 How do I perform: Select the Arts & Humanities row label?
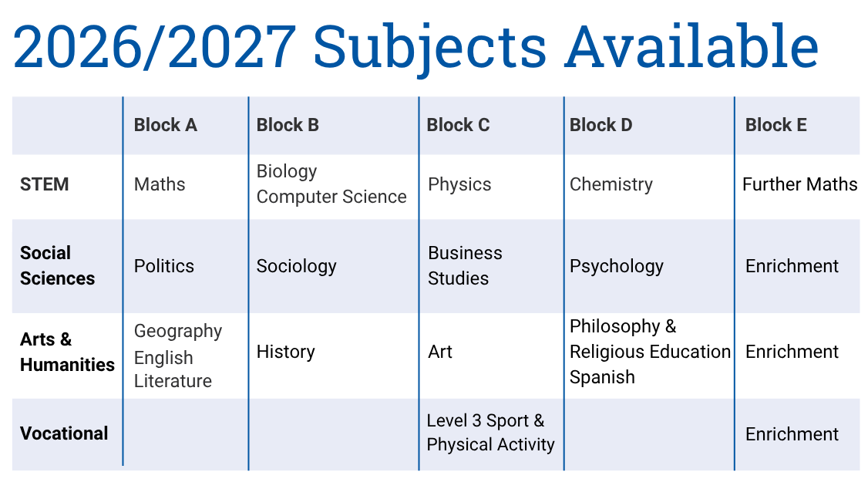(67, 352)
